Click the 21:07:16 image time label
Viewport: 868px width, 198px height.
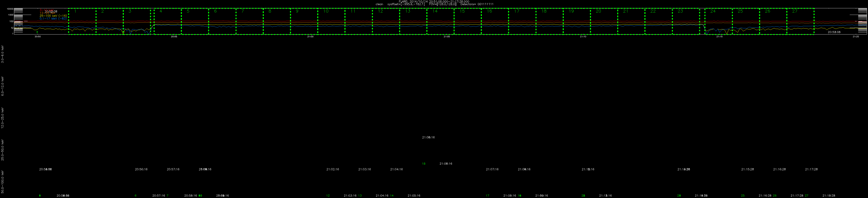492,169
